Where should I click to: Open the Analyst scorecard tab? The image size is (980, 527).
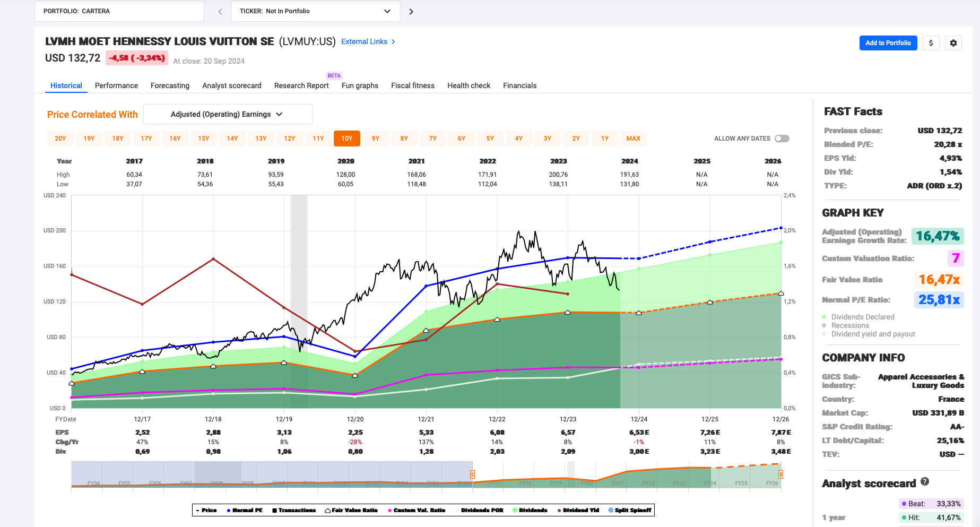pos(232,85)
